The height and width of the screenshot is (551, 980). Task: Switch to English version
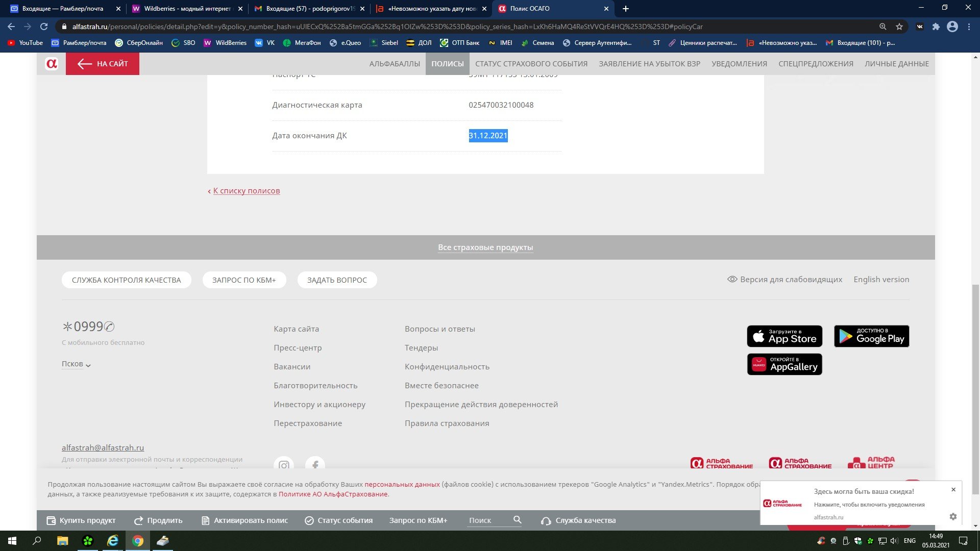881,280
